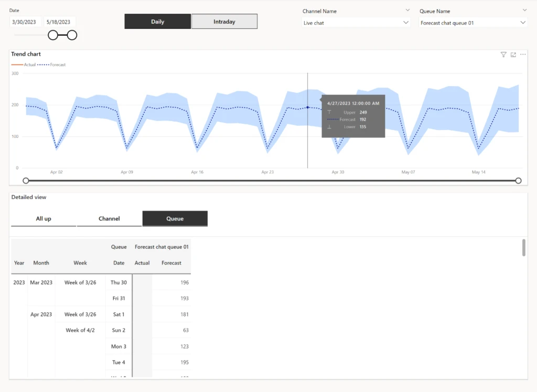Click the end date field showing 5/18/2023
This screenshot has width=537, height=392.
(59, 21)
